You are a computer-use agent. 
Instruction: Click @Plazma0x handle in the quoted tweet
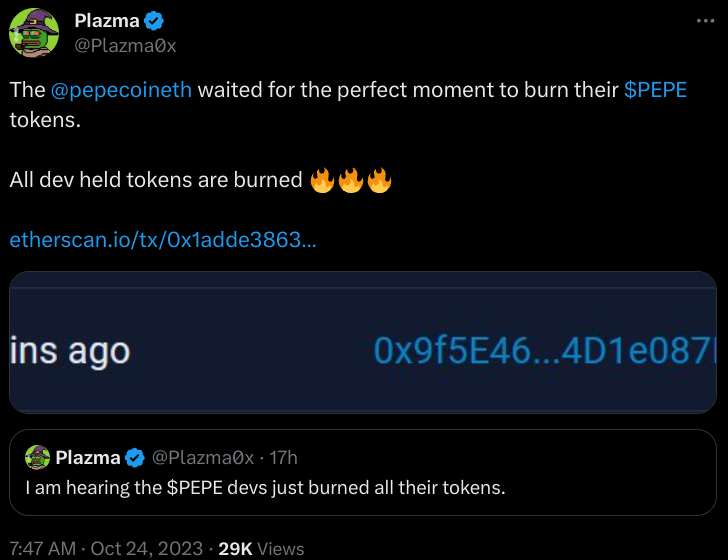pos(202,458)
